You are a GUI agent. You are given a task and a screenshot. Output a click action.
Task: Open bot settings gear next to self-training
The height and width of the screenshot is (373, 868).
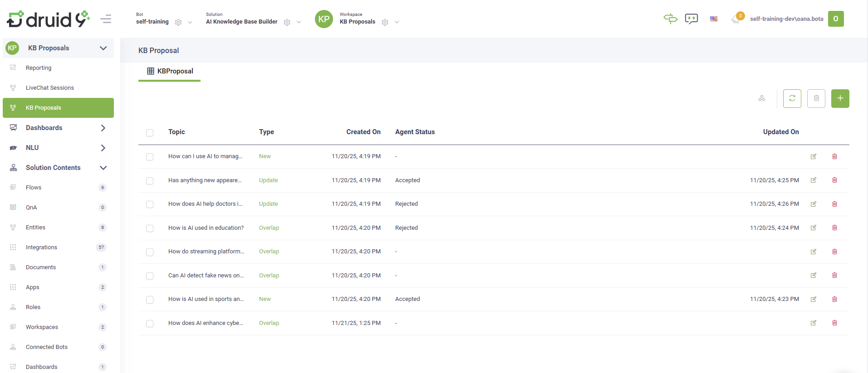click(x=178, y=22)
